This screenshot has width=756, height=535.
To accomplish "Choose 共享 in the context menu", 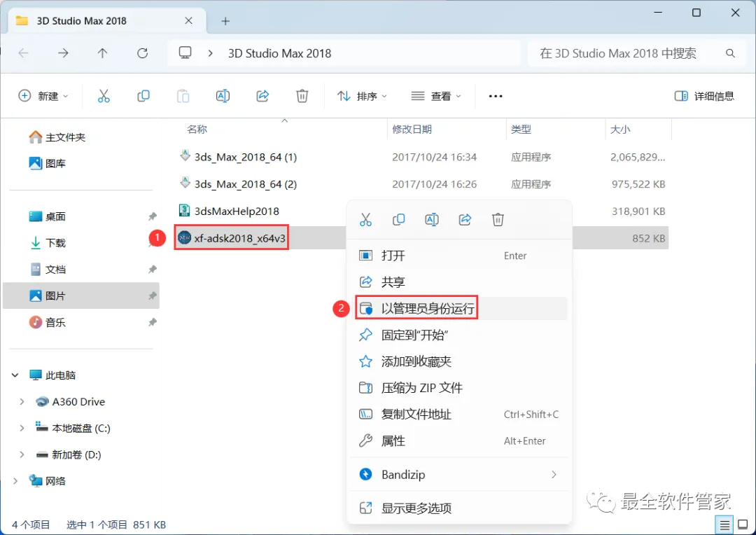I will pyautogui.click(x=458, y=282).
